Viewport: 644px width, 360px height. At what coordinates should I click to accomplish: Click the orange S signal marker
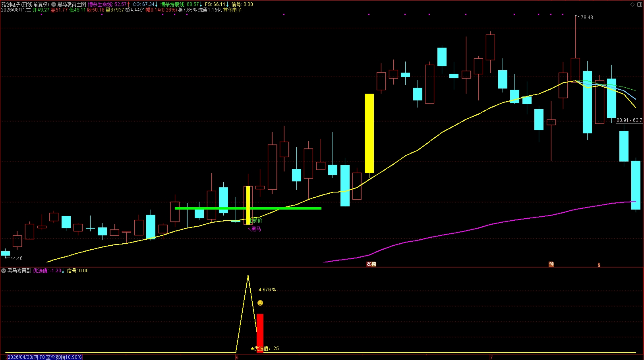coord(599,264)
